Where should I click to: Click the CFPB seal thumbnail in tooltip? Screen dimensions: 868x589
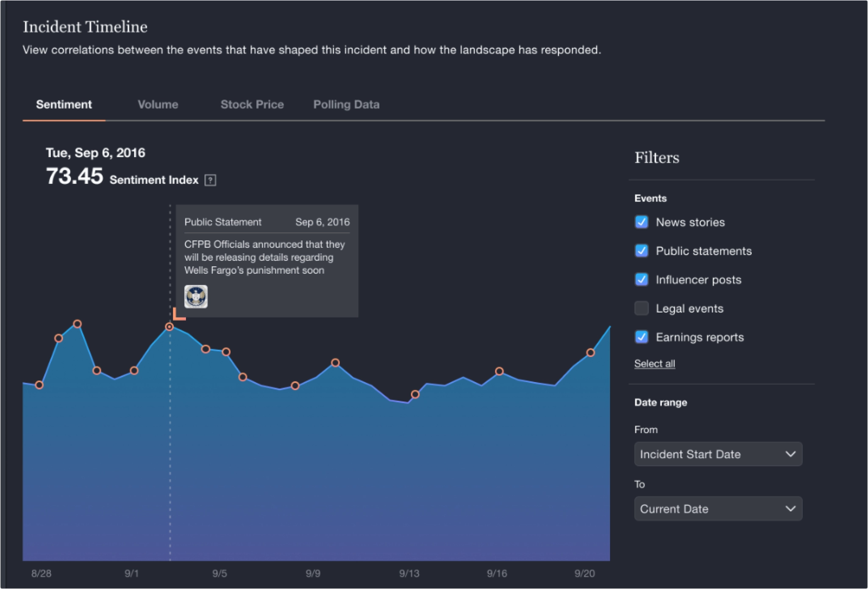click(x=196, y=296)
